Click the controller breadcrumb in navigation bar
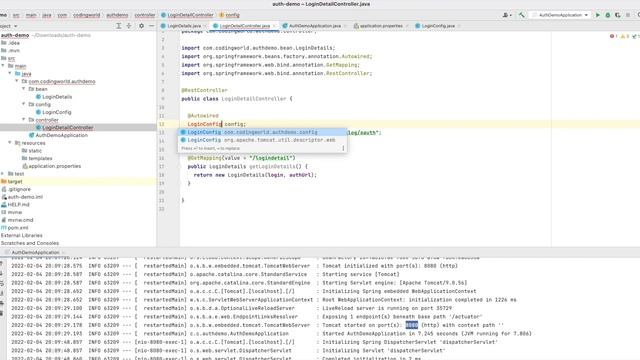Viewport: 640px width, 360px height. pyautogui.click(x=145, y=15)
